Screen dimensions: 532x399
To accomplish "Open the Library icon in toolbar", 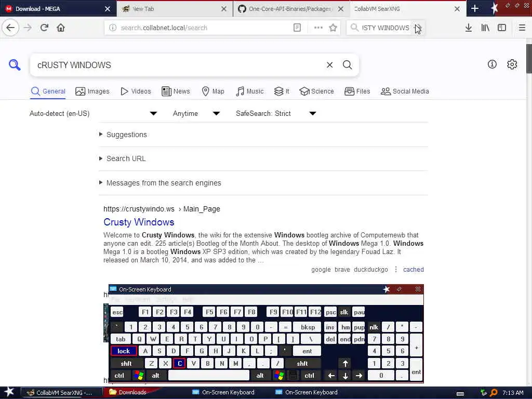I will [485, 28].
